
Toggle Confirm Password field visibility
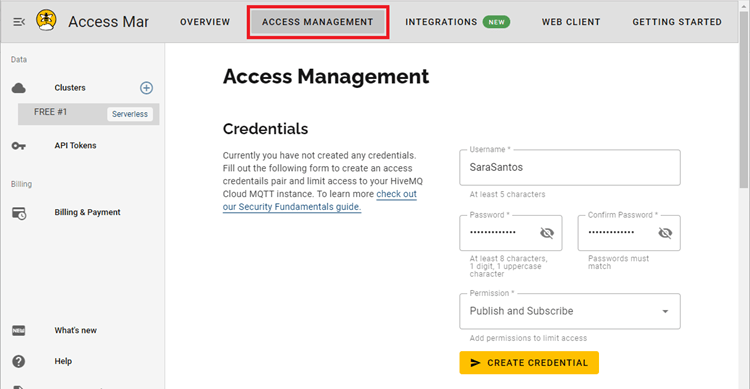click(665, 233)
